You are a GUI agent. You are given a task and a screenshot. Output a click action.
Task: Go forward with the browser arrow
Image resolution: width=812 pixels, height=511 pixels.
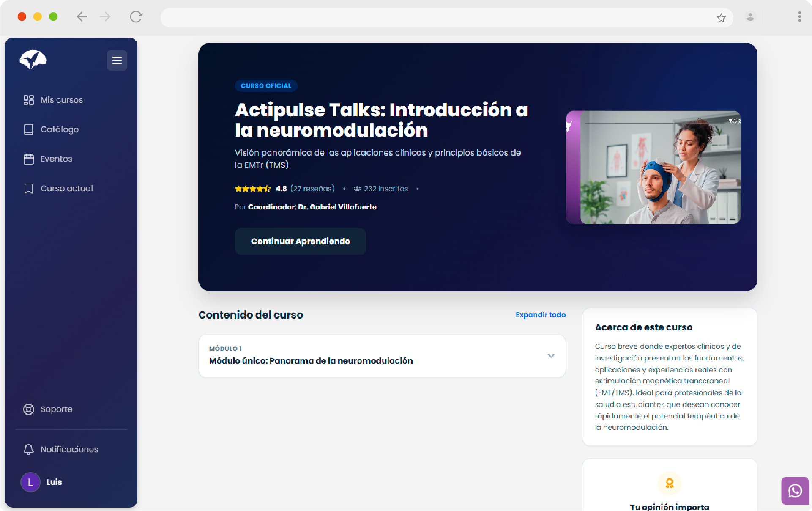point(105,17)
